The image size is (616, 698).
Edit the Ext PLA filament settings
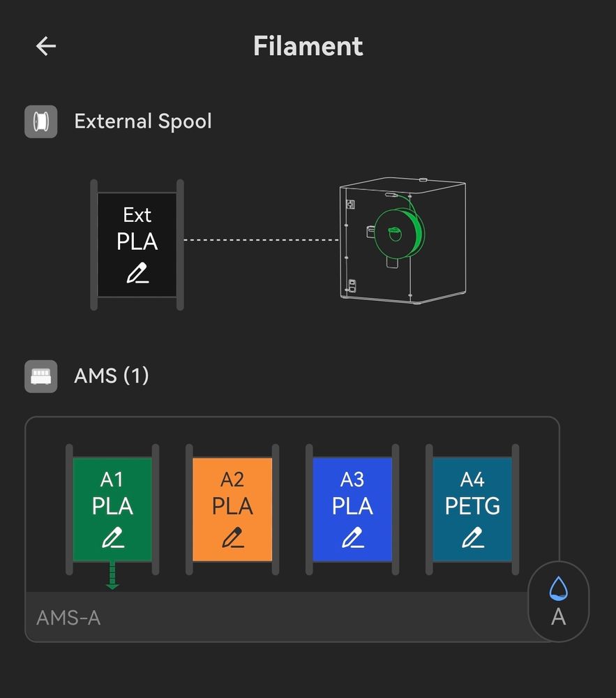[137, 273]
